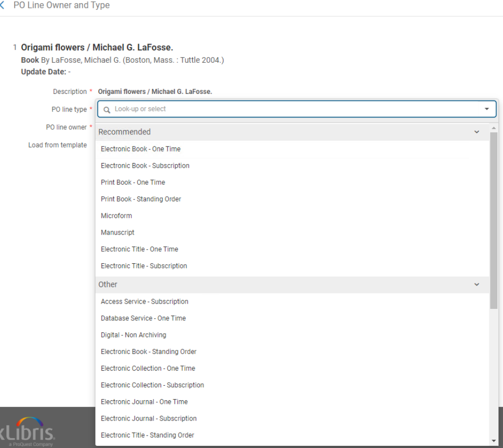Open the PO line type dropdown arrow

[486, 109]
